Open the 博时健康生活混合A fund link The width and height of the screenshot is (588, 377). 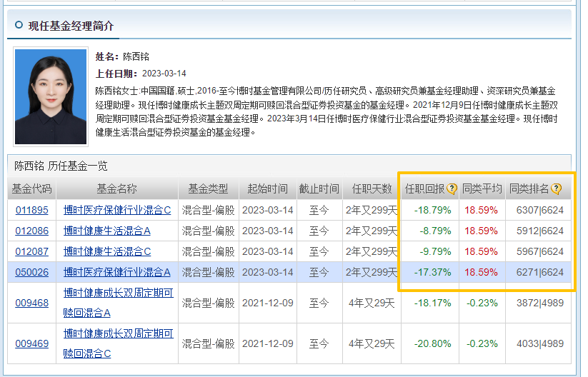pos(107,231)
